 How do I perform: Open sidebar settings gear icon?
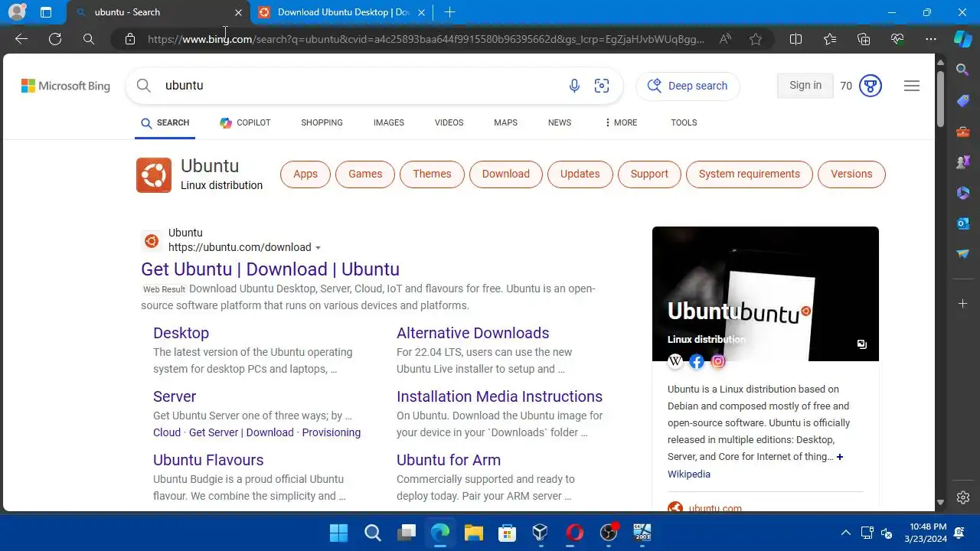coord(963,497)
